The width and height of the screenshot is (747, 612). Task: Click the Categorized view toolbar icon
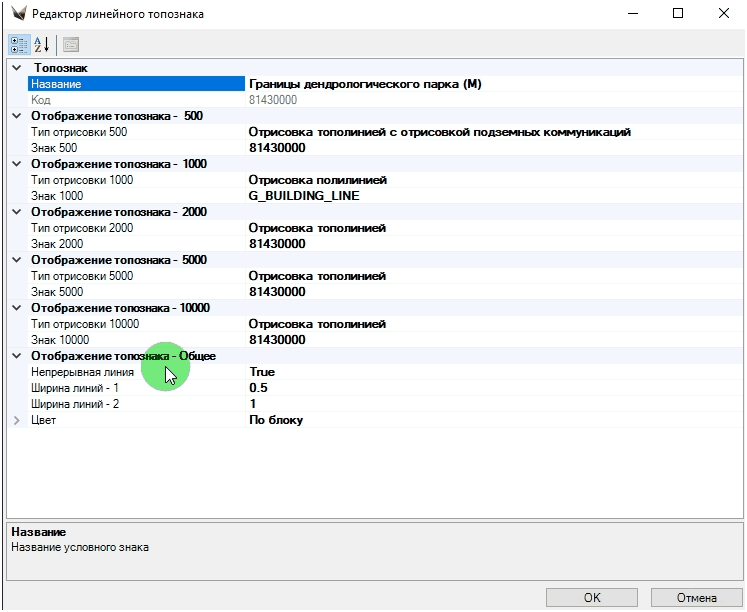click(x=19, y=44)
